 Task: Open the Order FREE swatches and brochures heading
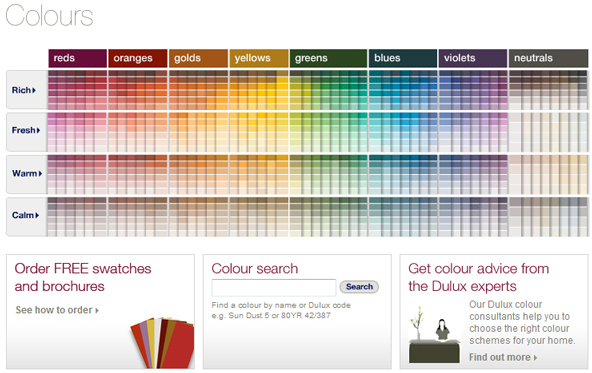tap(83, 277)
